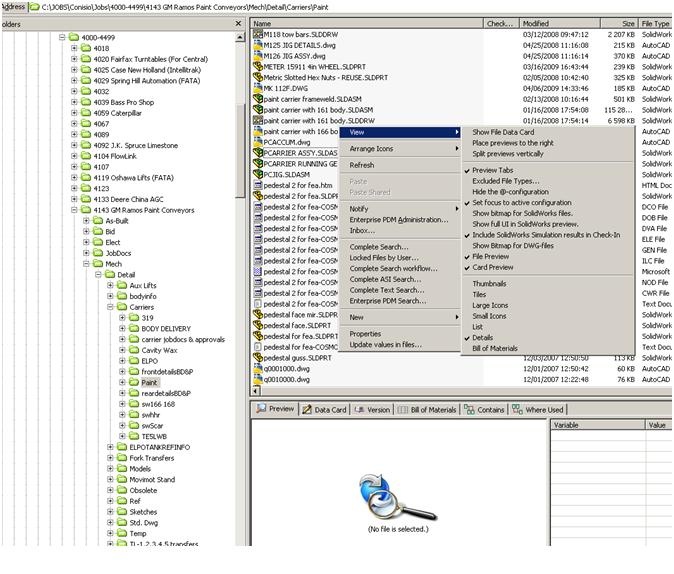Select the Details view mode
674x574 pixels.
(548, 338)
